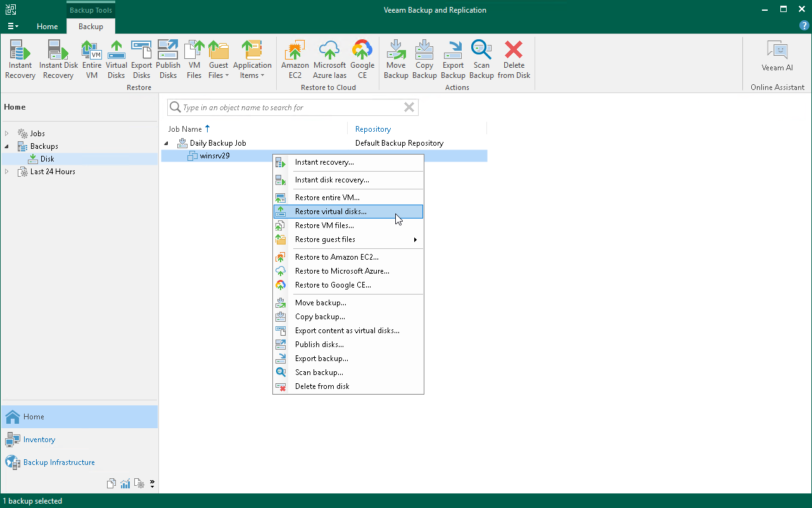Choose Export backup... in context menu

pos(348,359)
